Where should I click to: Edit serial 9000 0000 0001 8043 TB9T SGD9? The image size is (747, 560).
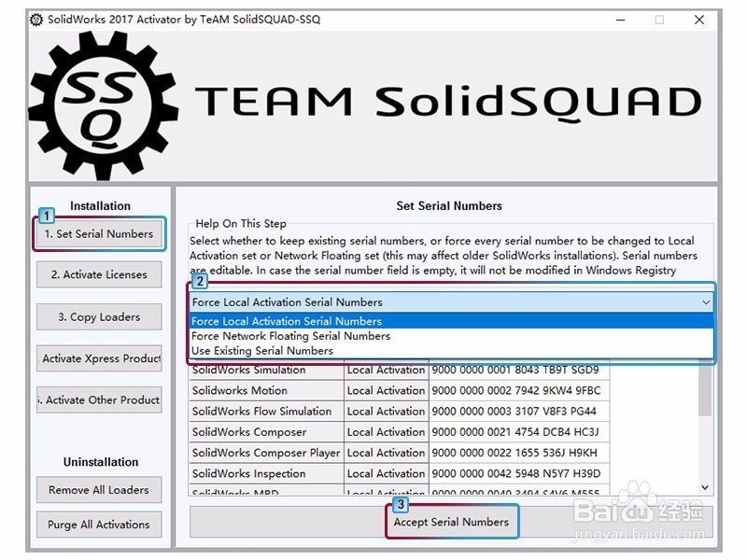[519, 370]
